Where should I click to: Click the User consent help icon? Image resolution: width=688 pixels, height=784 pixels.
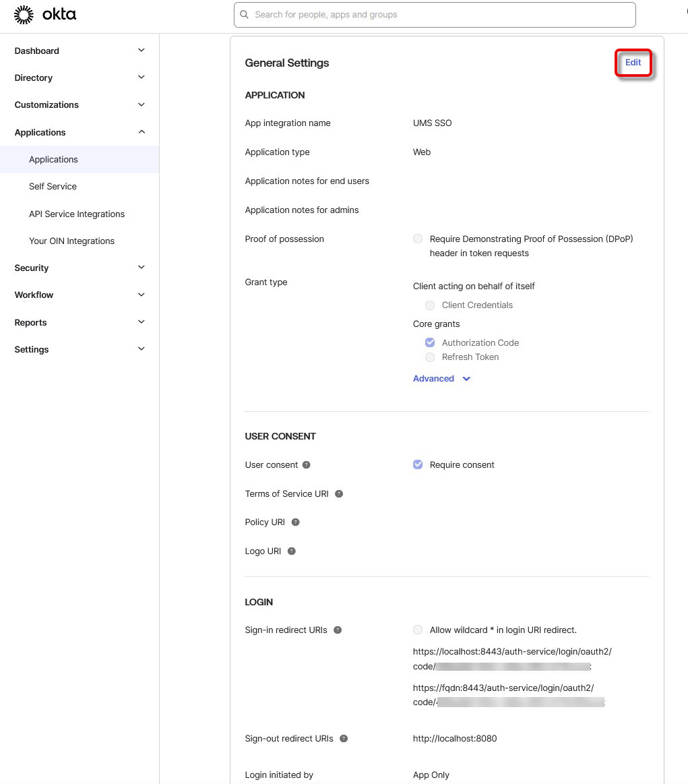pyautogui.click(x=307, y=465)
